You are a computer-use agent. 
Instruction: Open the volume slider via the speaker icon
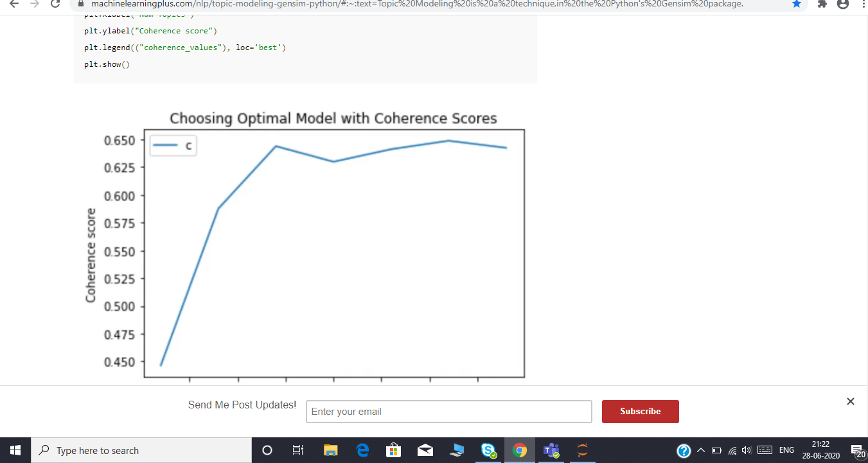747,450
